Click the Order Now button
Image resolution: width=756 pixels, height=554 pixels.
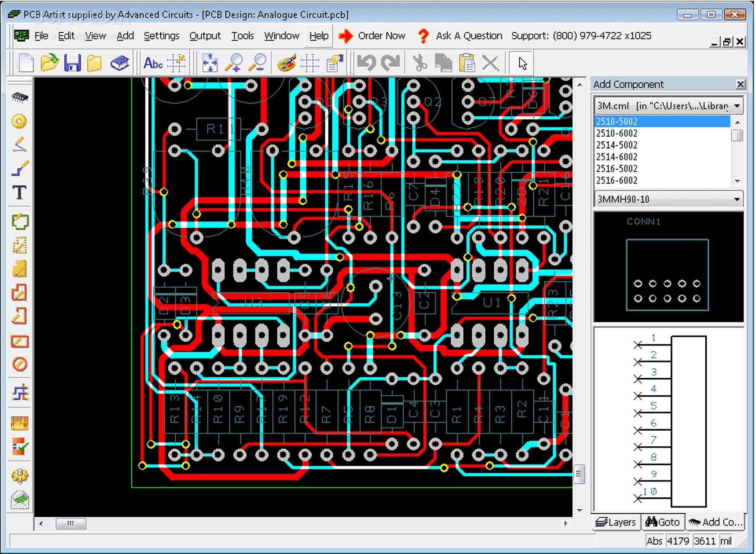click(x=372, y=36)
